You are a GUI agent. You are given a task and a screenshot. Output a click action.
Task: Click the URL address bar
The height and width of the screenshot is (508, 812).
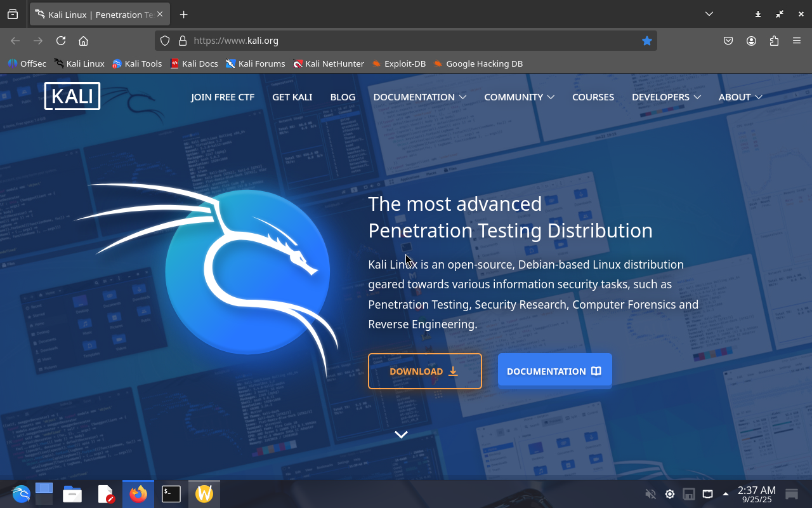pos(406,41)
